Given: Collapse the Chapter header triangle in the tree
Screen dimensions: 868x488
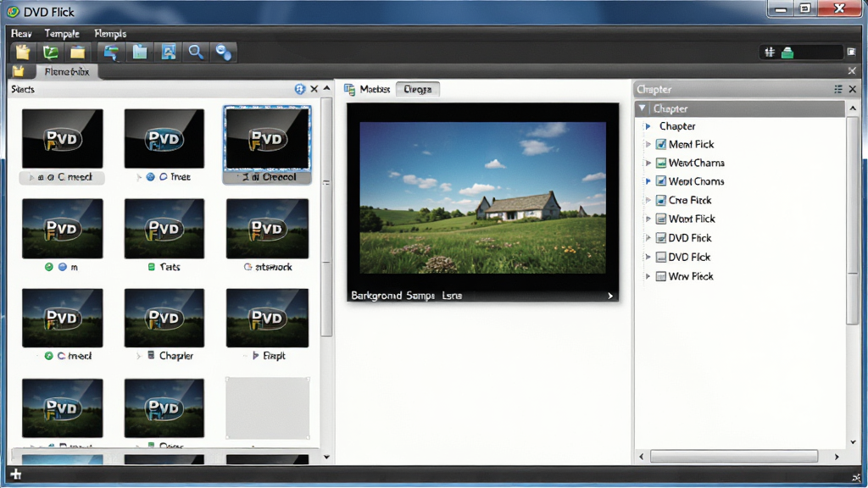Looking at the screenshot, I should click(x=643, y=108).
